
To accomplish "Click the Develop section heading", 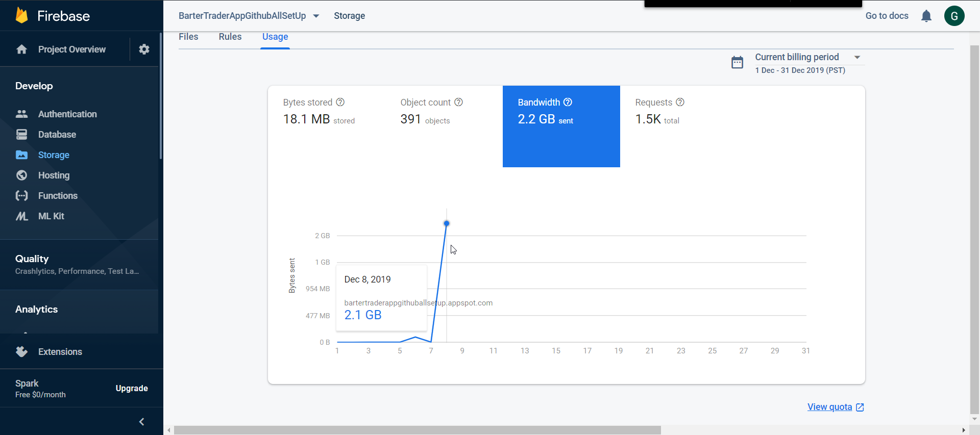I will click(x=34, y=86).
